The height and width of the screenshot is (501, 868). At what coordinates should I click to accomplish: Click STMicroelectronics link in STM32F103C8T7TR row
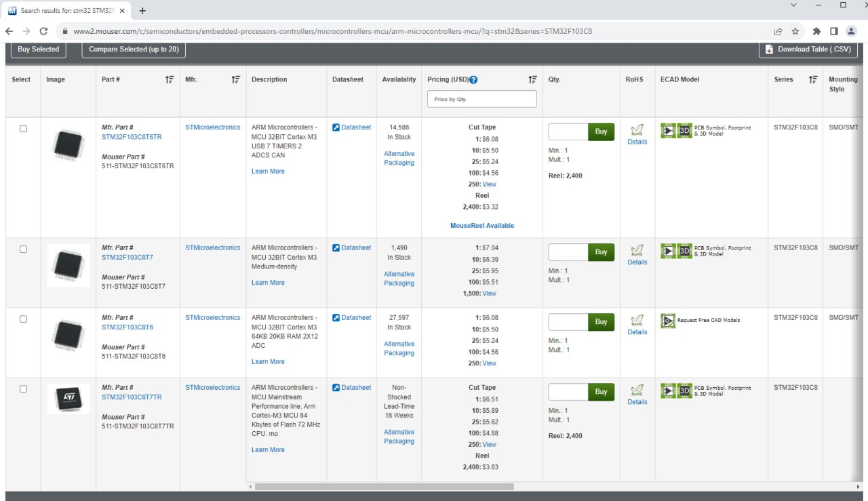[x=213, y=388]
